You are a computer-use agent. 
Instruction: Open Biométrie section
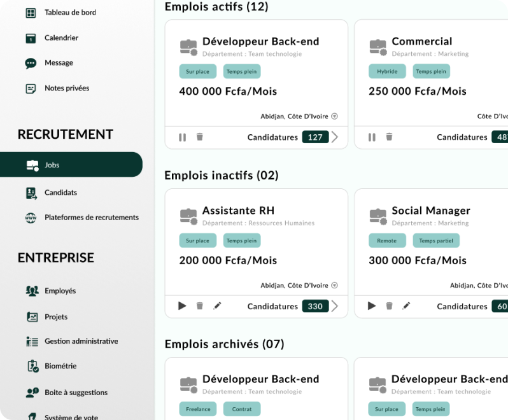[60, 367]
